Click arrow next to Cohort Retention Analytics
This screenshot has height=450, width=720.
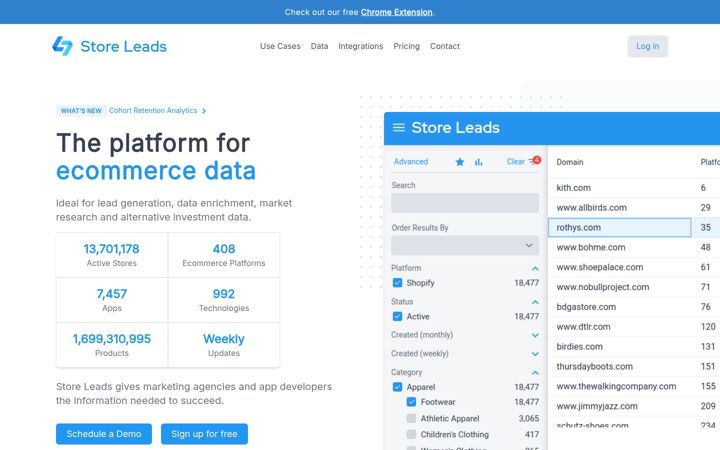tap(204, 111)
